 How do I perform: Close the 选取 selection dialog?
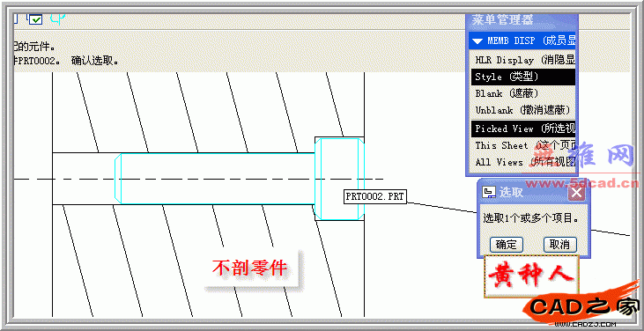tap(577, 193)
